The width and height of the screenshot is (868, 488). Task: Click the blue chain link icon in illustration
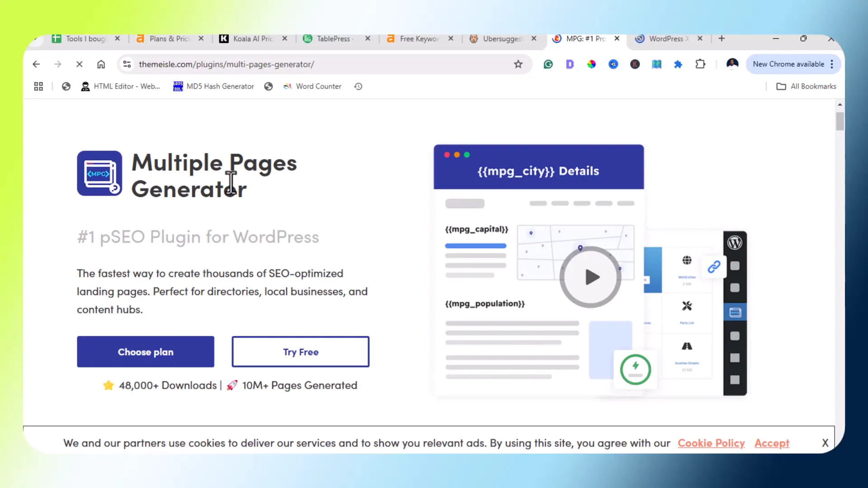[x=714, y=267]
